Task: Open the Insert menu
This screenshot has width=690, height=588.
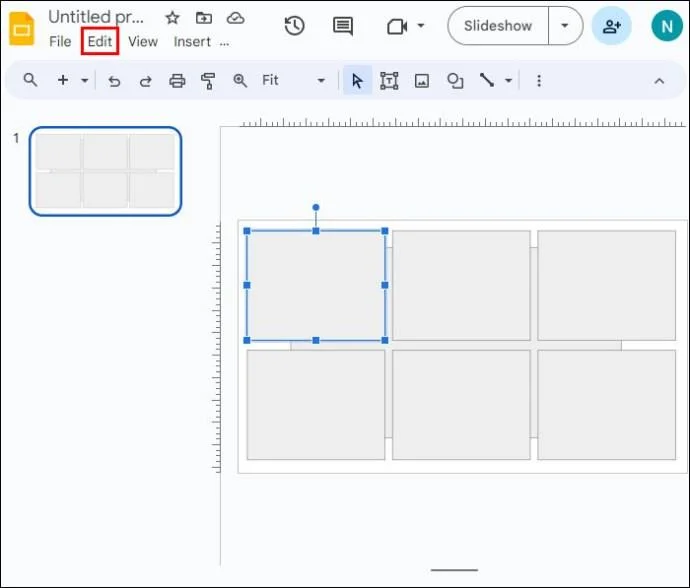Action: click(x=192, y=42)
